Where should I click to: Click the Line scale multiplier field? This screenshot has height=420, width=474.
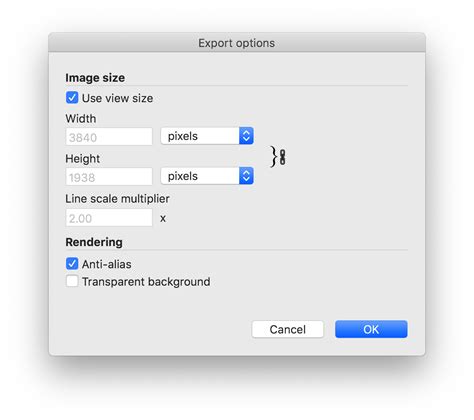pyautogui.click(x=109, y=218)
